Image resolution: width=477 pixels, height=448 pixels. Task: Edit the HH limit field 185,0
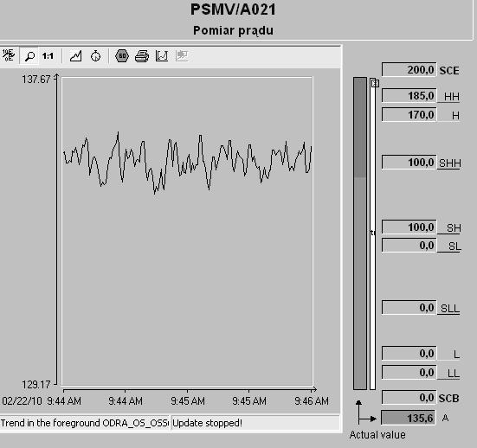pyautogui.click(x=409, y=96)
